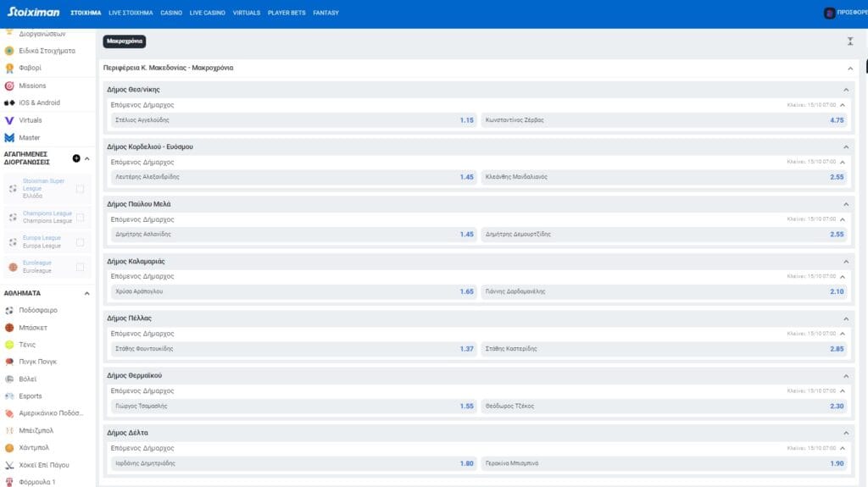Click the collapse-all icon above the markets
Image resolution: width=868 pixels, height=487 pixels.
click(x=850, y=41)
